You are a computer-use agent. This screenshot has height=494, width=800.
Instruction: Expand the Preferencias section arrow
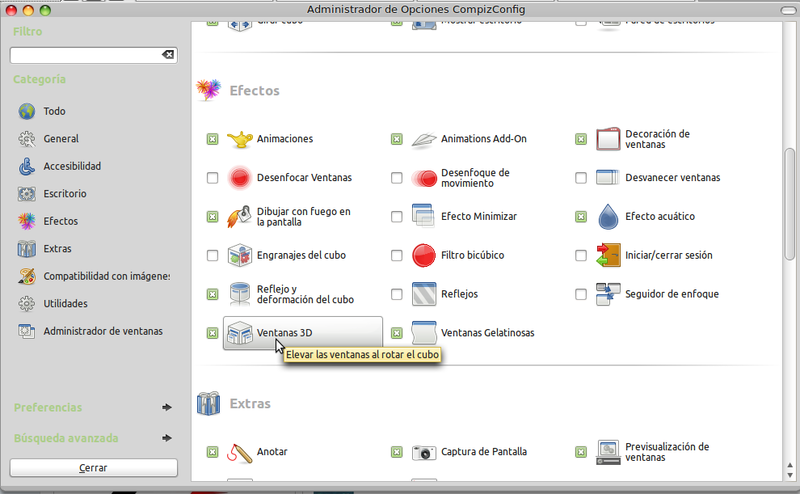pos(166,408)
